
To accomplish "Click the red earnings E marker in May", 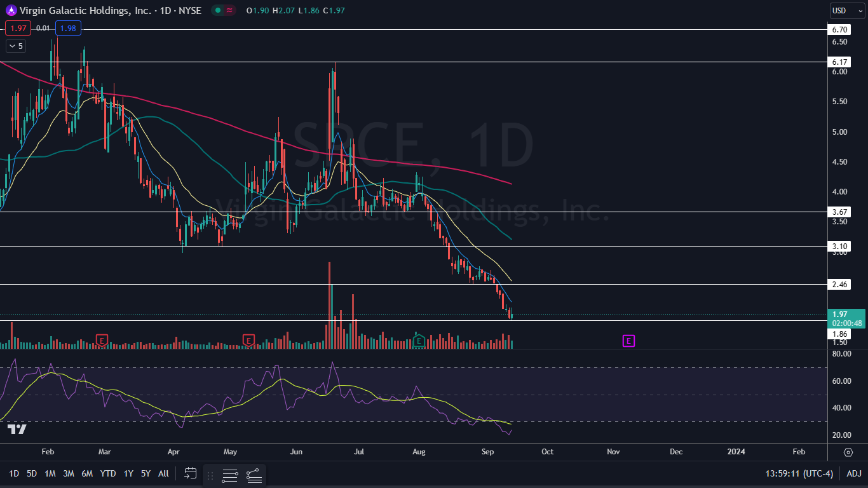I will pos(248,341).
